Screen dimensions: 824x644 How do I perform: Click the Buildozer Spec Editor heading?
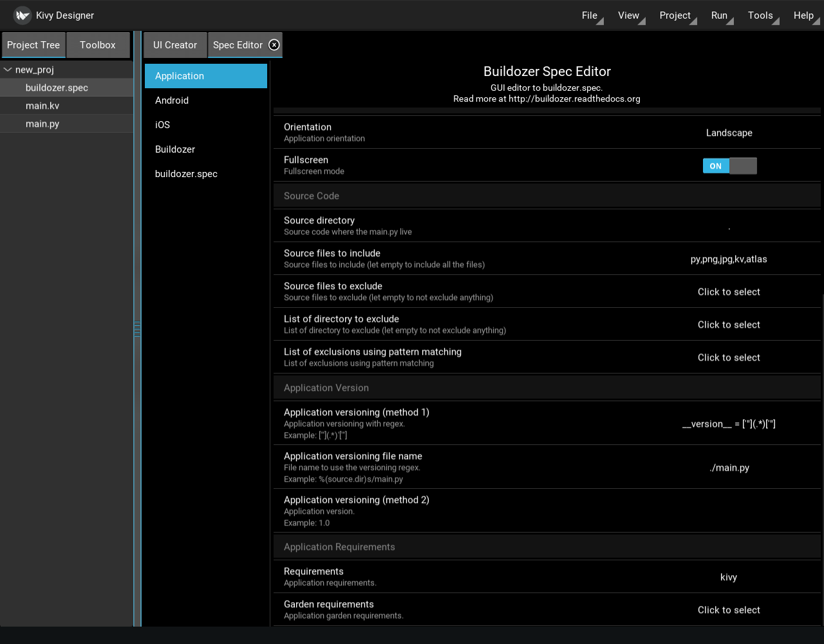coord(547,71)
